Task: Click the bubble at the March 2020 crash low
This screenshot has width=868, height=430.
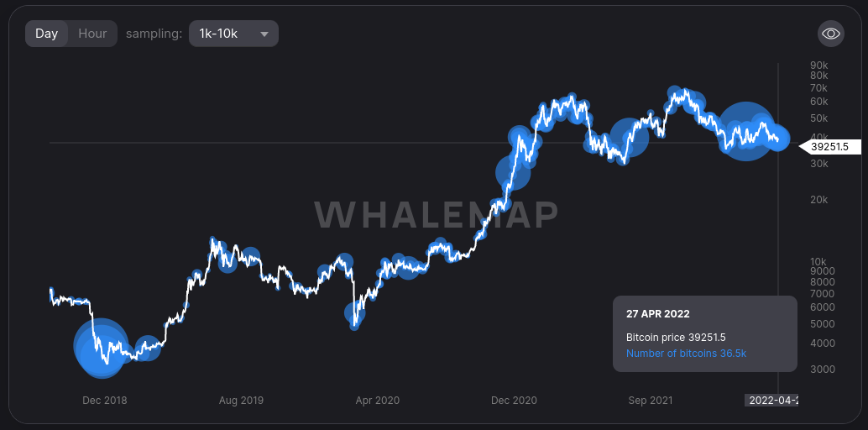Action: (354, 314)
